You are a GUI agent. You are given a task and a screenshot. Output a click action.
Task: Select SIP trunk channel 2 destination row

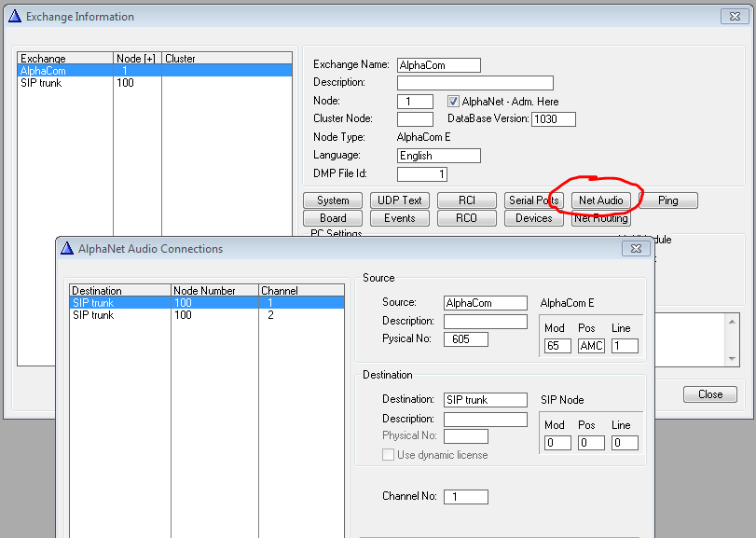coord(93,315)
